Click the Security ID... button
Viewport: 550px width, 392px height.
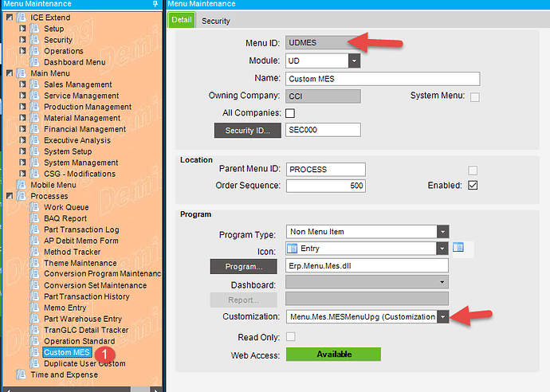coord(248,131)
